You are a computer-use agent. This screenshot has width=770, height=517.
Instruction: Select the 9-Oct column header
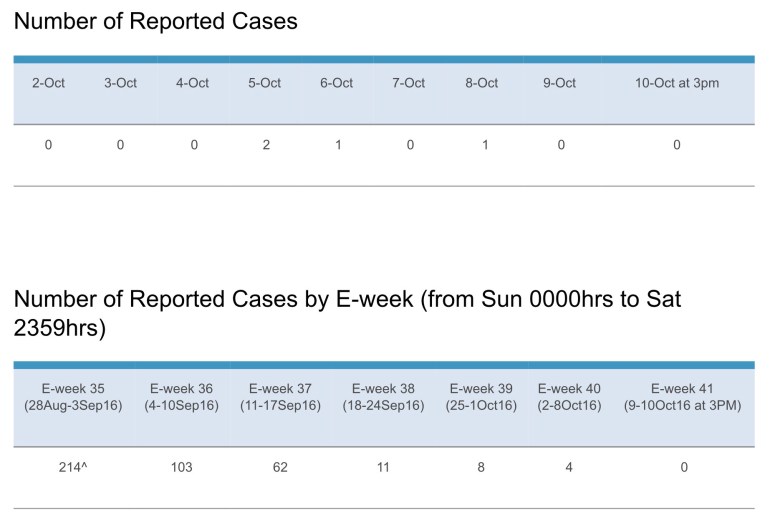(x=560, y=83)
